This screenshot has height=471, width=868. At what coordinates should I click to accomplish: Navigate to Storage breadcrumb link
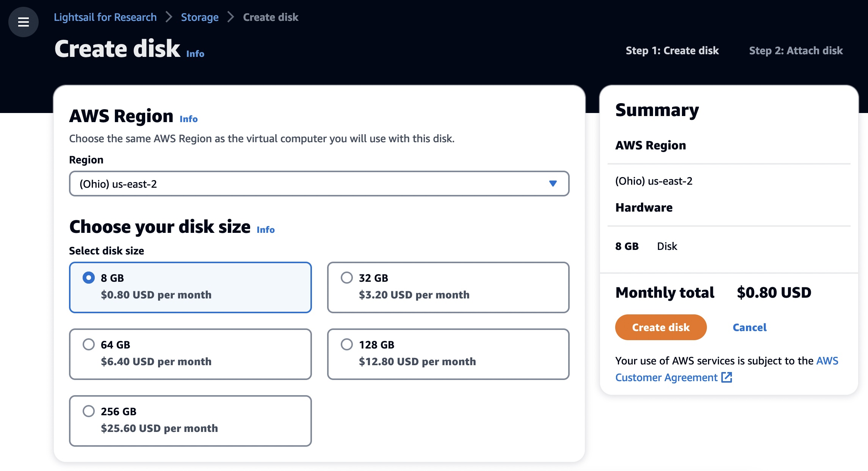click(x=199, y=17)
